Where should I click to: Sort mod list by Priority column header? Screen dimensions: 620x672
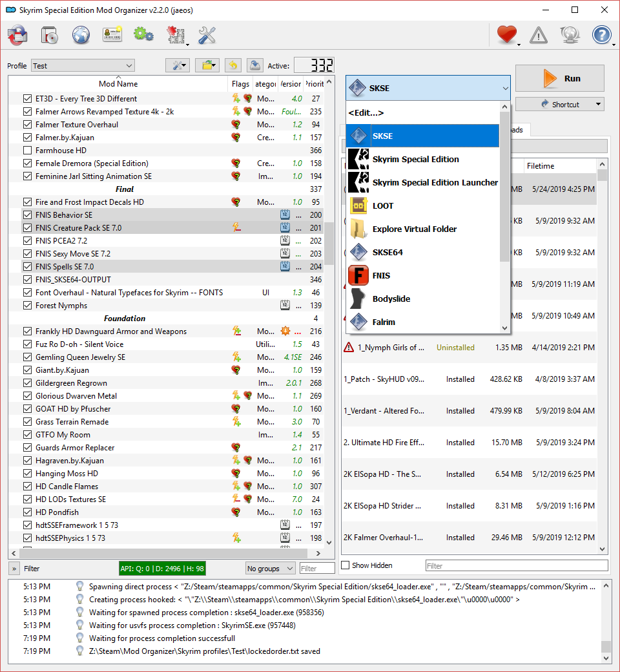(314, 84)
